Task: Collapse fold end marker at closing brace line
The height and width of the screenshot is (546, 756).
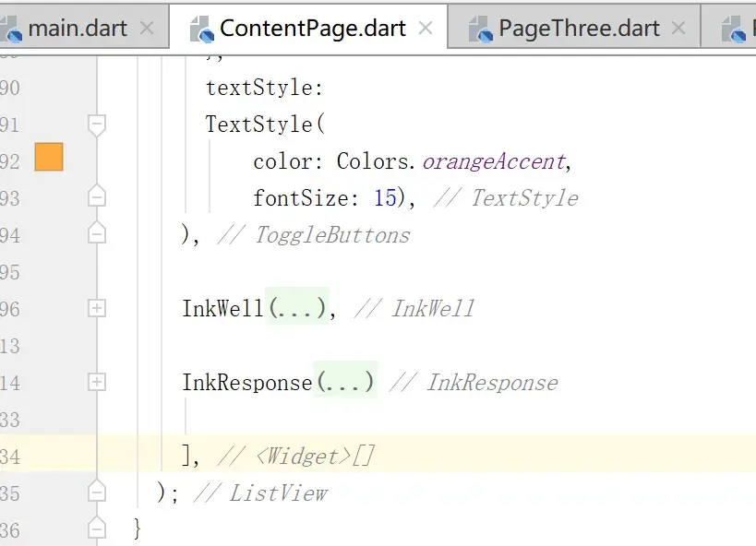Action: coord(97,528)
